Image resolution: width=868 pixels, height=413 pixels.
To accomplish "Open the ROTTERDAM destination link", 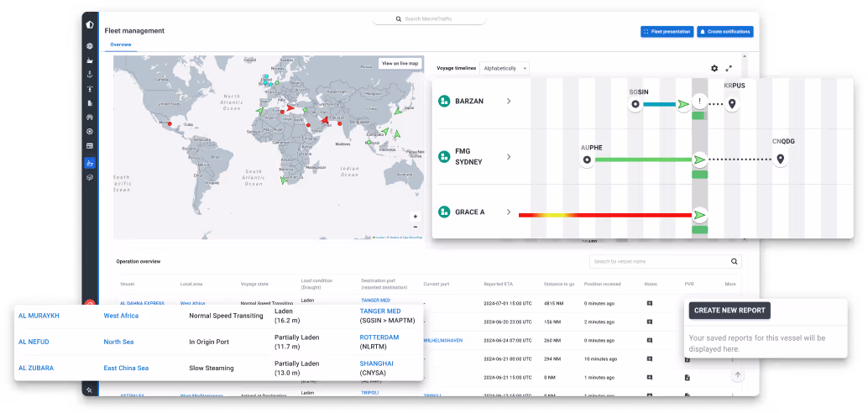I will [x=379, y=337].
